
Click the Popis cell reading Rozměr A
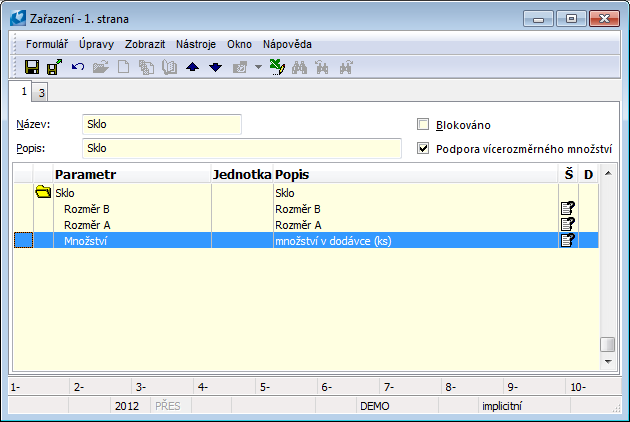click(x=416, y=225)
